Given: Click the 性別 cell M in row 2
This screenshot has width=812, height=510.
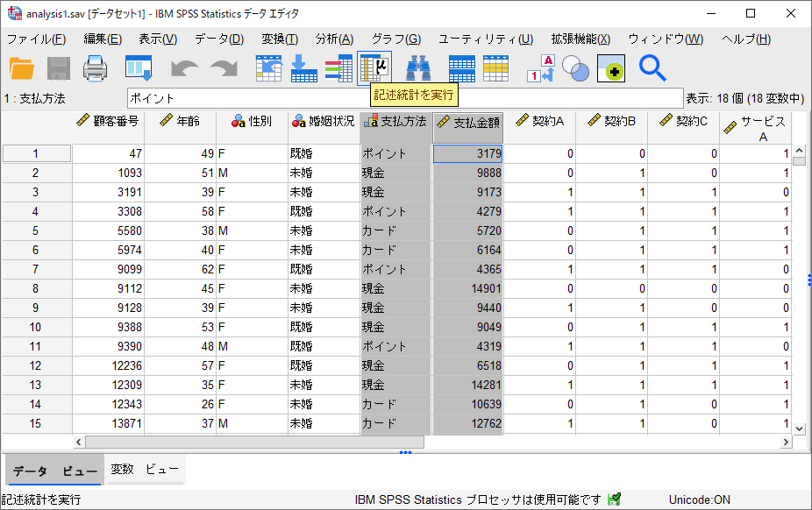Looking at the screenshot, I should pyautogui.click(x=252, y=173).
